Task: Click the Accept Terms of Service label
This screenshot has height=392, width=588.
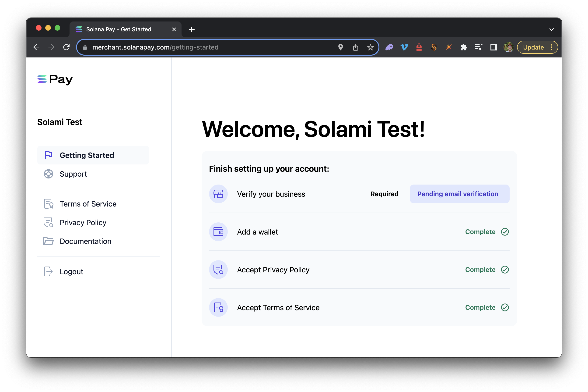Action: [x=278, y=307]
